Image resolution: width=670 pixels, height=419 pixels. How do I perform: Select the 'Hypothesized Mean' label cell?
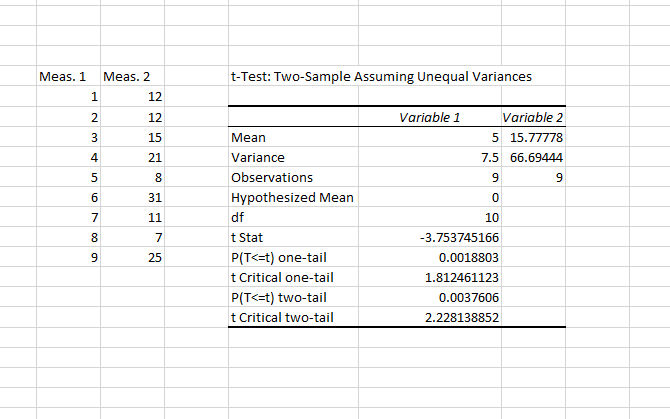pyautogui.click(x=291, y=197)
